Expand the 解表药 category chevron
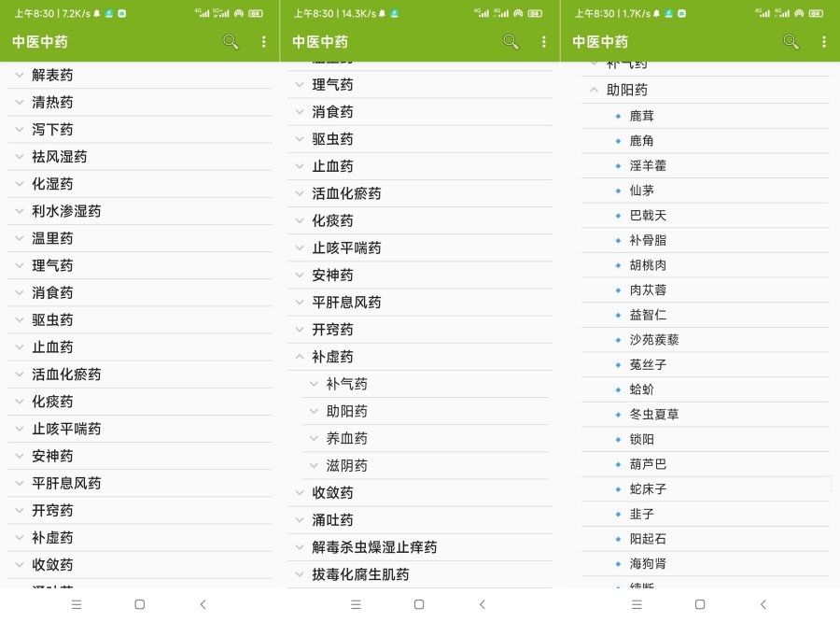 (x=20, y=75)
